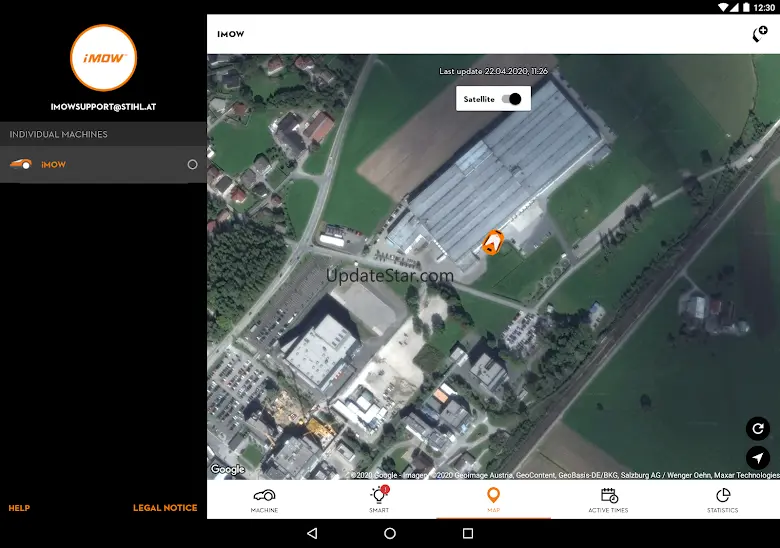The image size is (780, 548).
Task: Tap the iMowsupport@stihl.at account name
Action: [103, 107]
